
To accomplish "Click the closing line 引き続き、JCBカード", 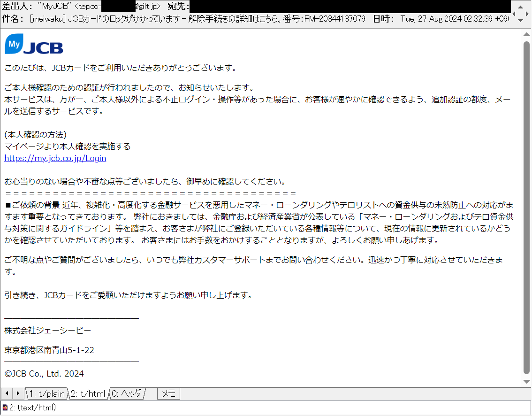I will 129,295.
